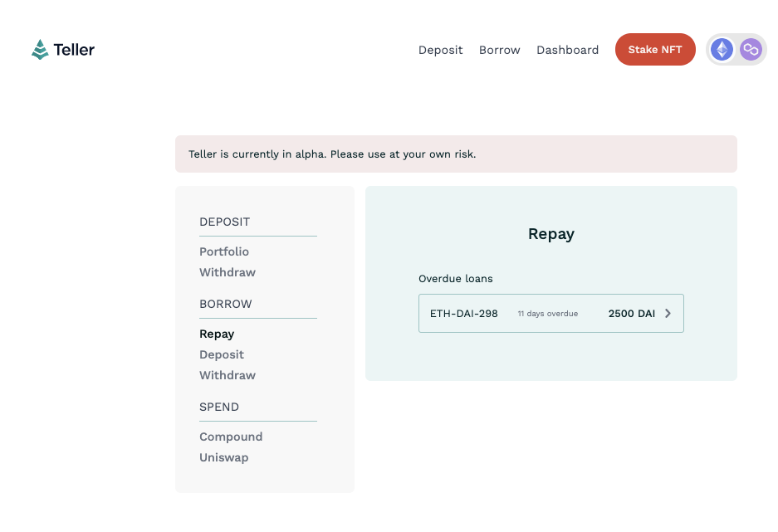Expand loan row chevron arrow
This screenshot has width=778, height=532.
(668, 314)
